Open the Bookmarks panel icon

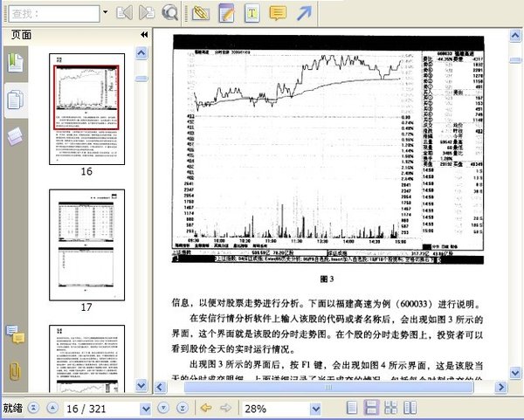point(16,63)
